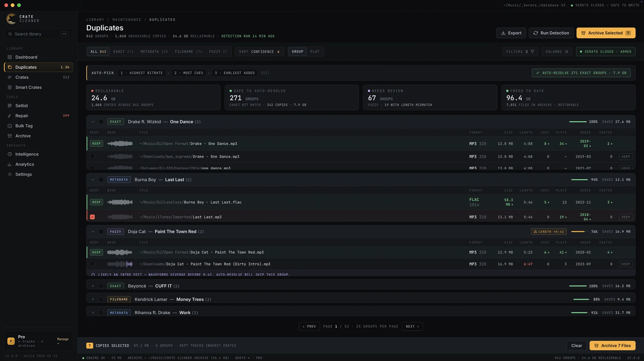The image size is (644, 361).
Task: Expand the Rihanna ft. Drake Work group
Action: pos(93,313)
